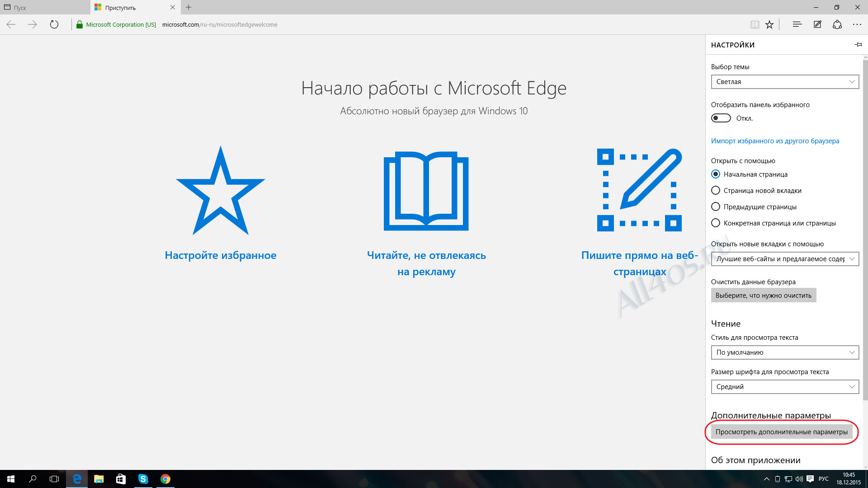The width and height of the screenshot is (868, 488).
Task: Open the theme dropdown showing Светлая
Action: 785,82
